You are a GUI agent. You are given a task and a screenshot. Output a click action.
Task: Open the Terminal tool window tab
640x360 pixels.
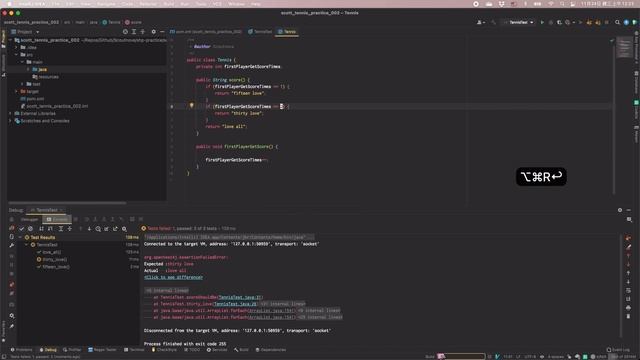pos(134,350)
